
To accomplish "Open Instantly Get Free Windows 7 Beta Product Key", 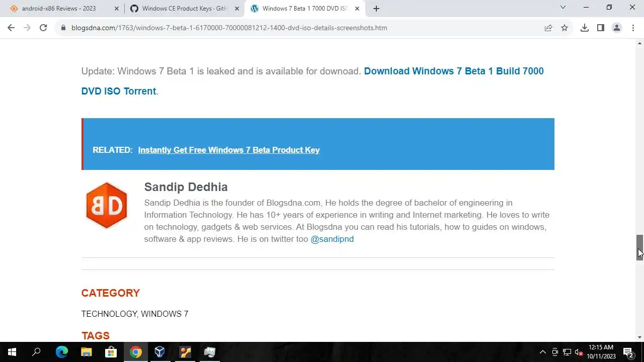I will 229,150.
